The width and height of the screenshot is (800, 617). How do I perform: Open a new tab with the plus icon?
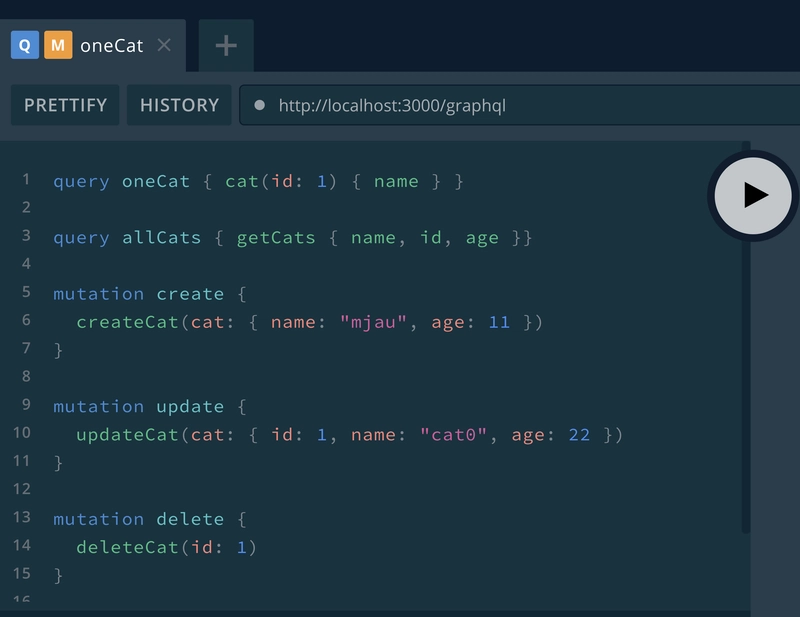tap(226, 45)
